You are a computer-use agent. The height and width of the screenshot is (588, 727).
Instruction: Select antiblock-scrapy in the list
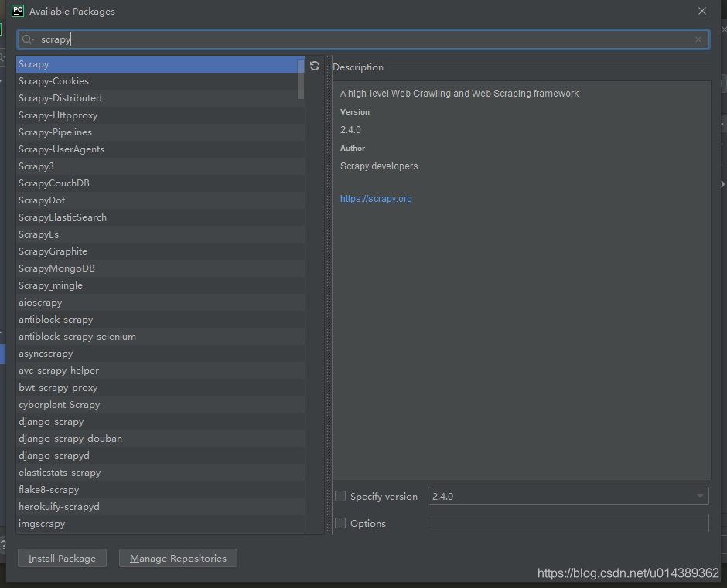click(160, 319)
